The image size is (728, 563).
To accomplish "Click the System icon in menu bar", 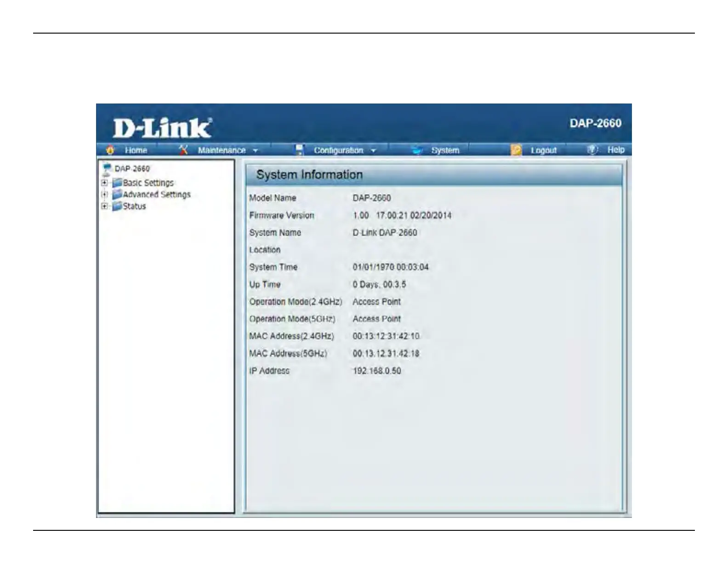I will point(417,150).
